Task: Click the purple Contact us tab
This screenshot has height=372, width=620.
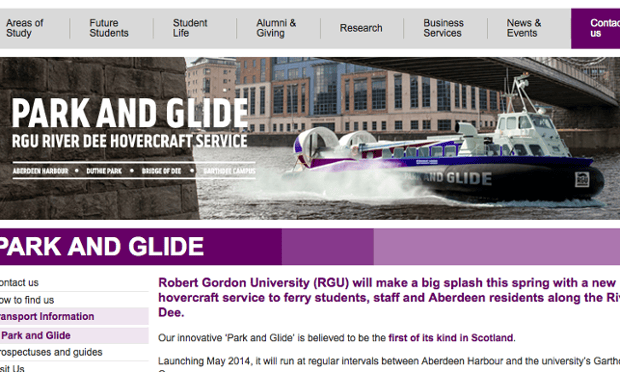Action: pyautogui.click(x=595, y=28)
